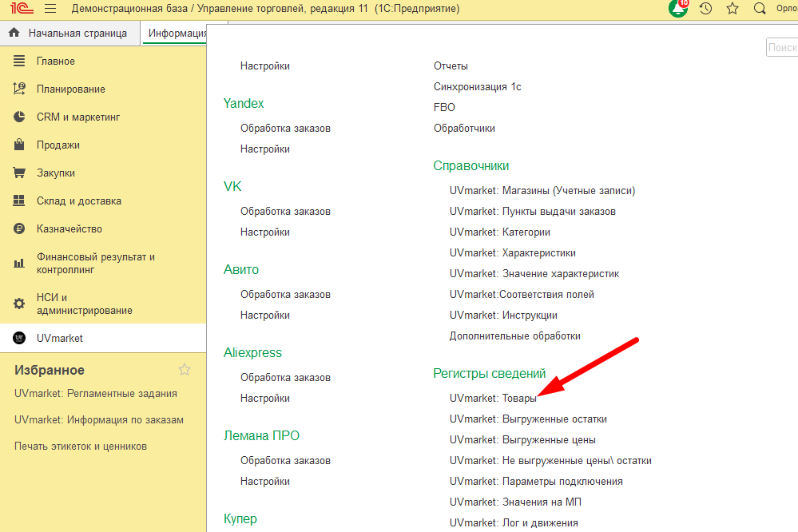Viewport: 798px width, 532px height.
Task: Click the 1C logo icon
Action: pos(22,9)
